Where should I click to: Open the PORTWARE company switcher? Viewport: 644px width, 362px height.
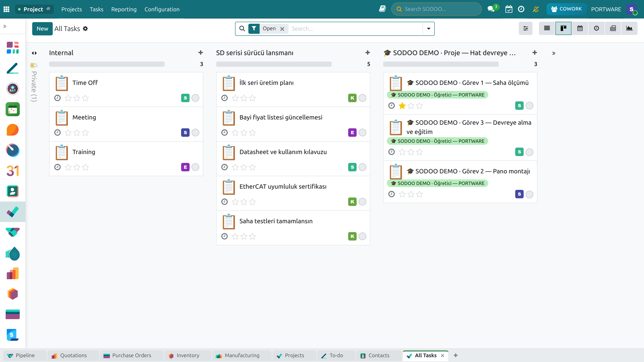[606, 9]
